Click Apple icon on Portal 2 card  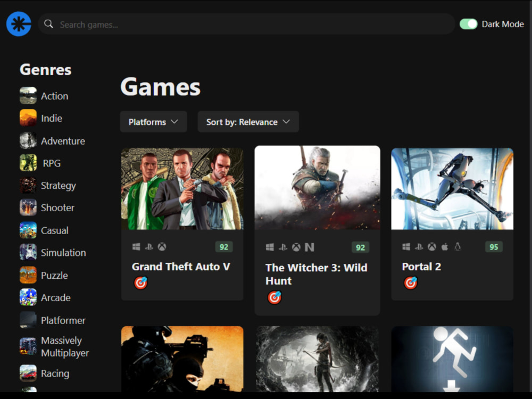pos(444,247)
